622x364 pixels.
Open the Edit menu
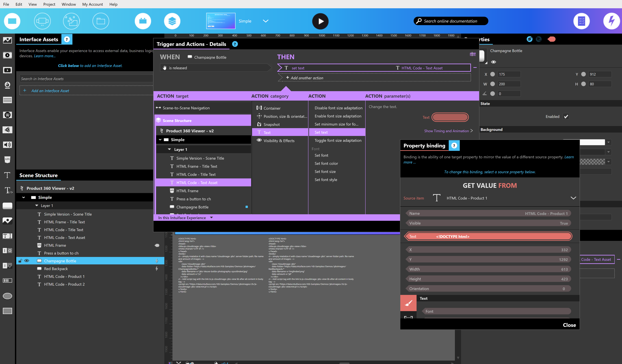19,4
